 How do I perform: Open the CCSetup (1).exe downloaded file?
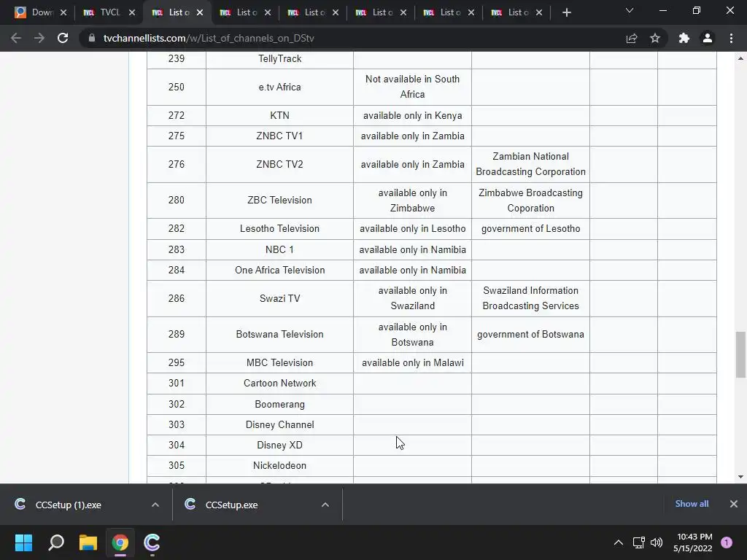(x=68, y=505)
